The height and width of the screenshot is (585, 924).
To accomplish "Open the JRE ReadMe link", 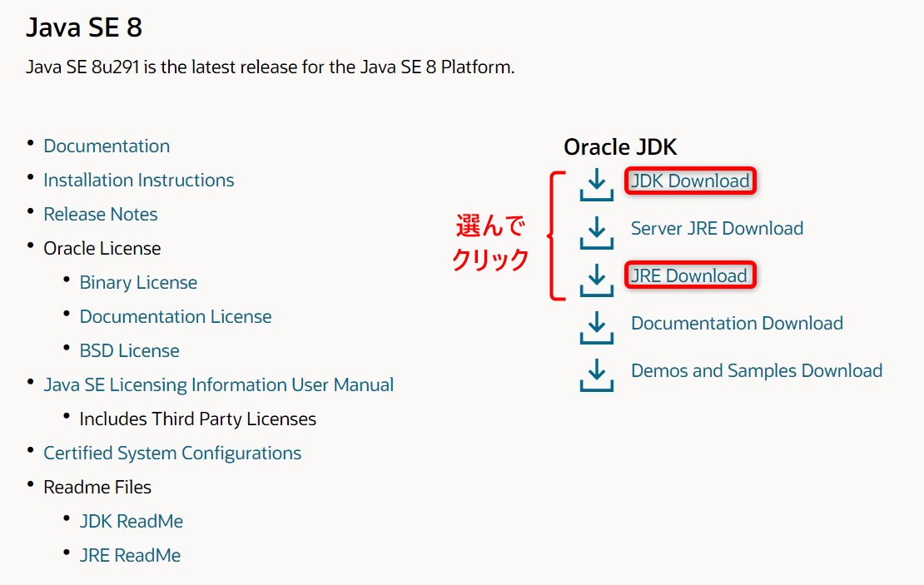I will click(x=130, y=555).
